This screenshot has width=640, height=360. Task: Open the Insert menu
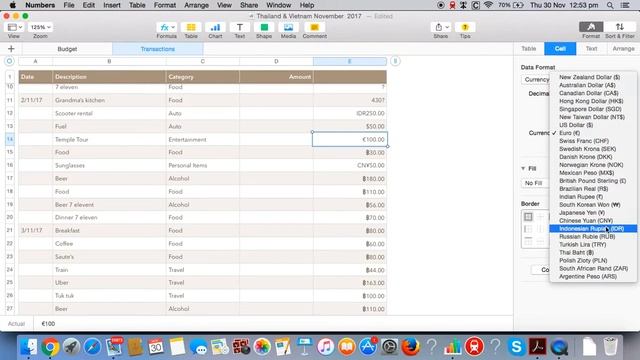(x=111, y=5)
